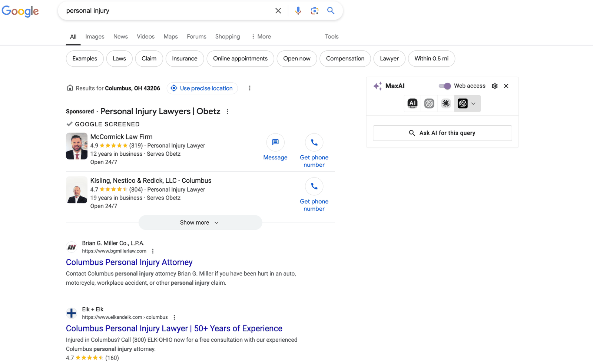Switch to the Images tab
This screenshot has height=364, width=593.
point(95,37)
